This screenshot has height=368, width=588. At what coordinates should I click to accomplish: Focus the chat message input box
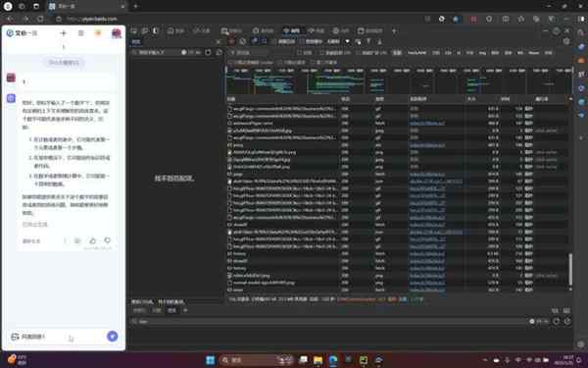click(x=61, y=337)
